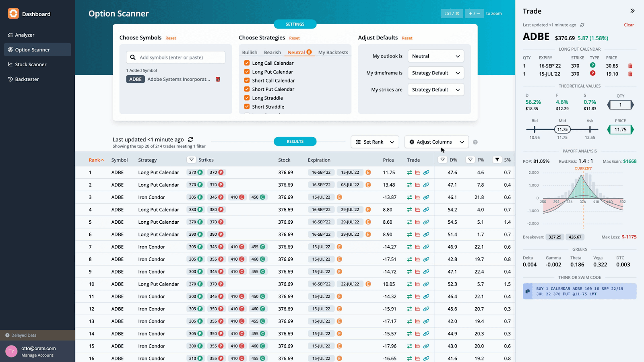Click the trade quantity input box
This screenshot has width=644, height=362.
click(620, 105)
